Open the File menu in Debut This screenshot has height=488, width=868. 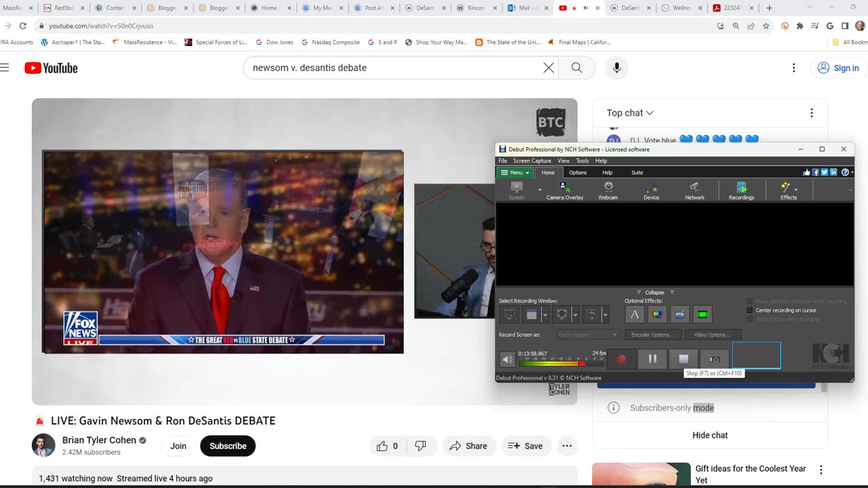point(502,161)
